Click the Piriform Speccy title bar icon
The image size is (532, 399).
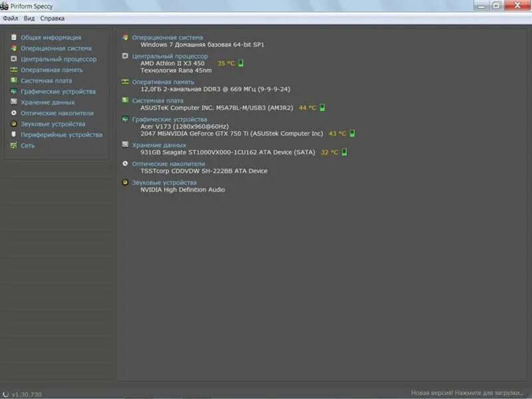tap(5, 6)
